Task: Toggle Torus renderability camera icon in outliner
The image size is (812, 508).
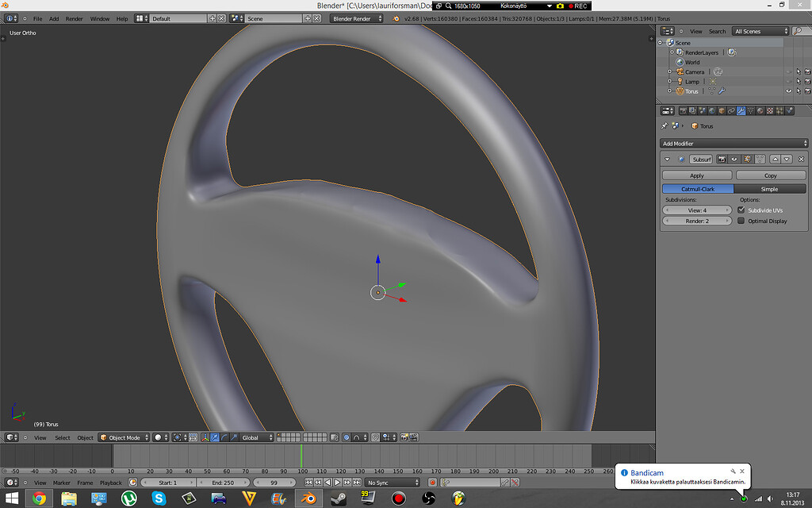Action: point(807,90)
